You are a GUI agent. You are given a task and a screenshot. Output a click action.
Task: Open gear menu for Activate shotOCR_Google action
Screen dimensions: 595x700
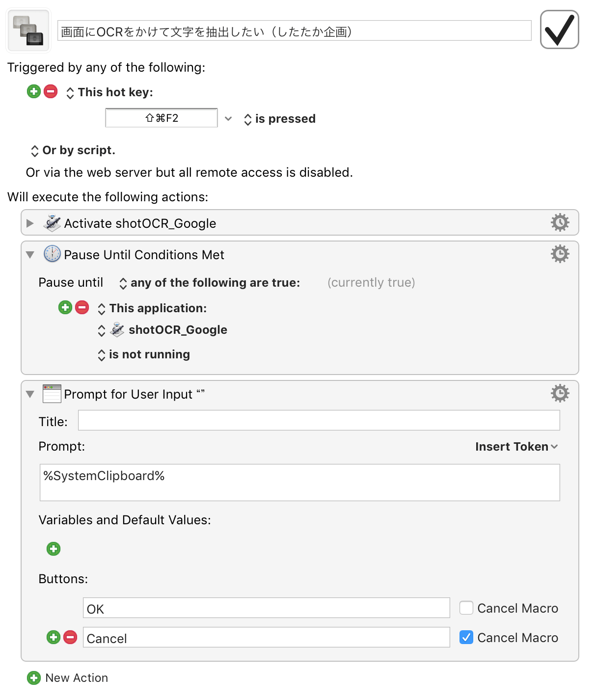[x=560, y=222]
